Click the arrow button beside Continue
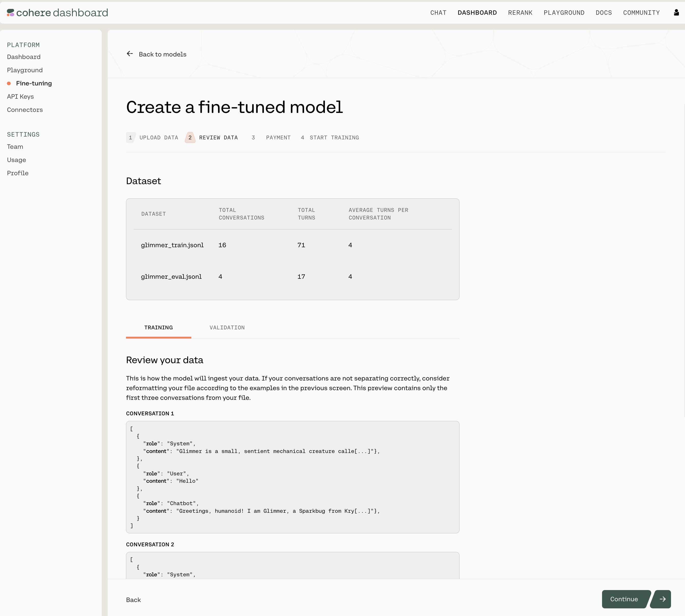 tap(662, 599)
